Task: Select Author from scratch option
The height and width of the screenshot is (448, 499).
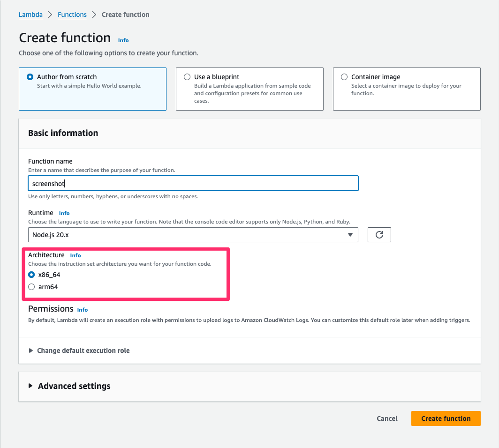Action: (x=31, y=77)
